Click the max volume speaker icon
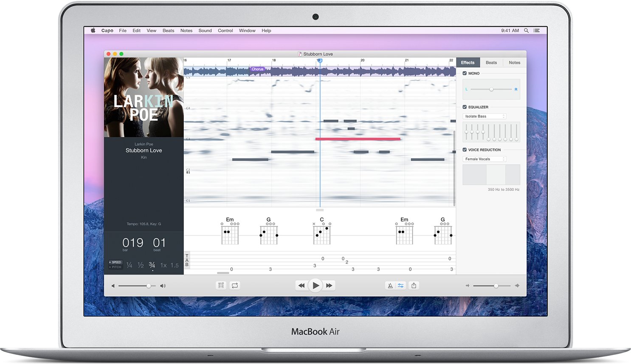 pos(163,286)
